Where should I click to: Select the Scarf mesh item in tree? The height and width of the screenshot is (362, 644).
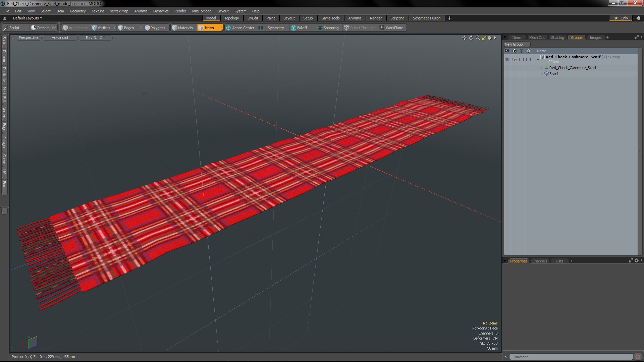click(553, 74)
